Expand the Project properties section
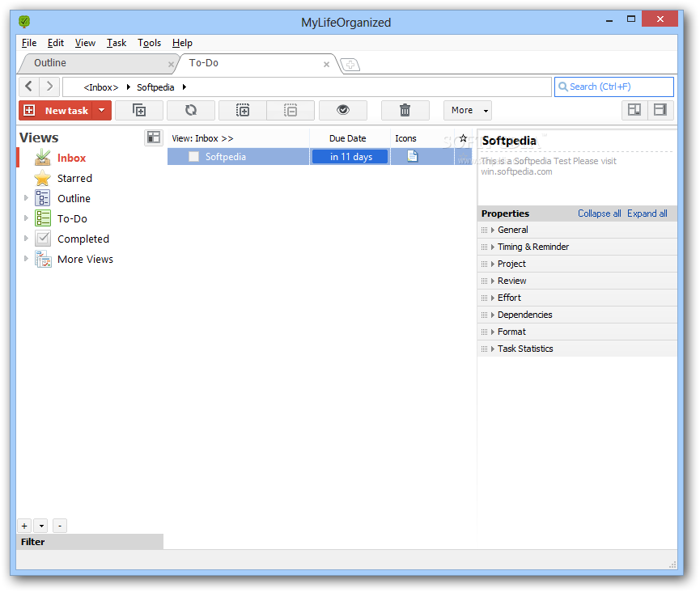700x592 pixels. click(577, 264)
